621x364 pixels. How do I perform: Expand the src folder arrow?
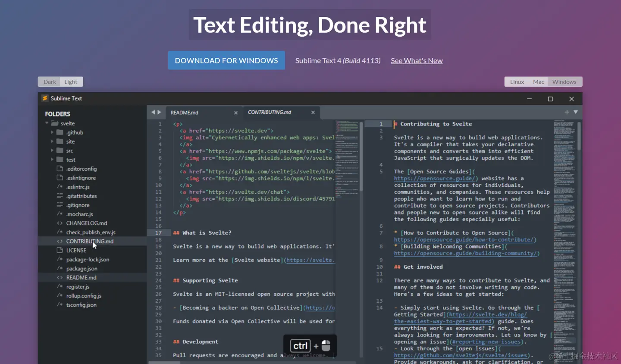[52, 151]
